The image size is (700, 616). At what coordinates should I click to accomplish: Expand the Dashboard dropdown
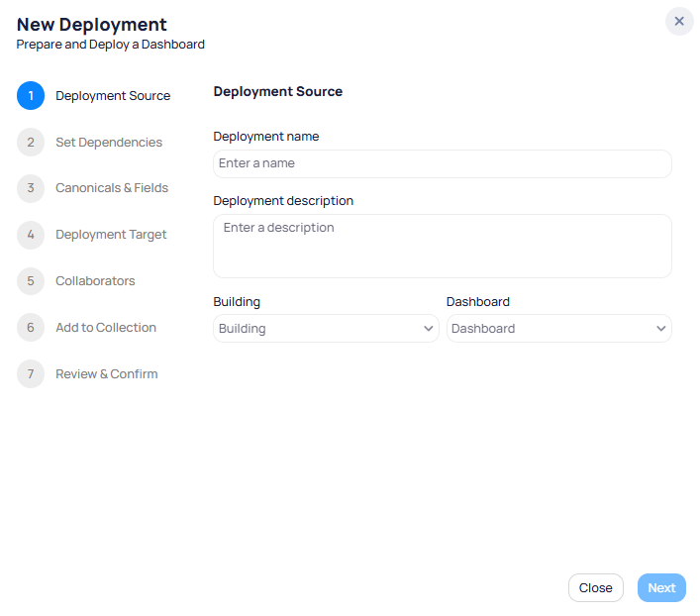[x=558, y=329]
